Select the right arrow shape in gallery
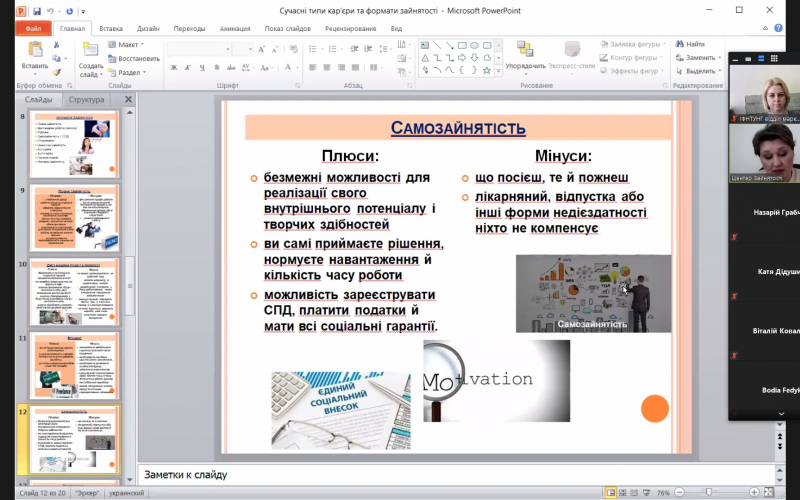The width and height of the screenshot is (800, 500). (462, 58)
